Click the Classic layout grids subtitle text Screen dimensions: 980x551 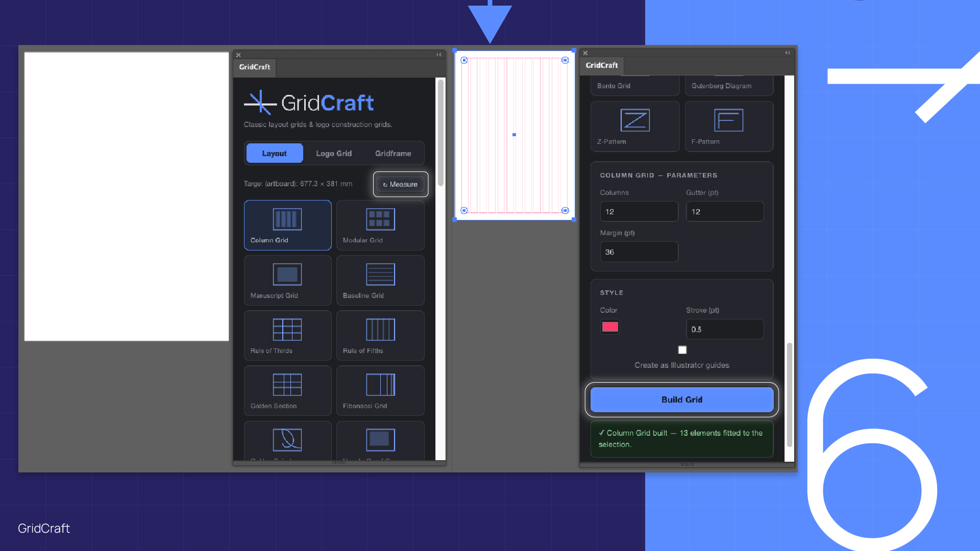pos(318,124)
